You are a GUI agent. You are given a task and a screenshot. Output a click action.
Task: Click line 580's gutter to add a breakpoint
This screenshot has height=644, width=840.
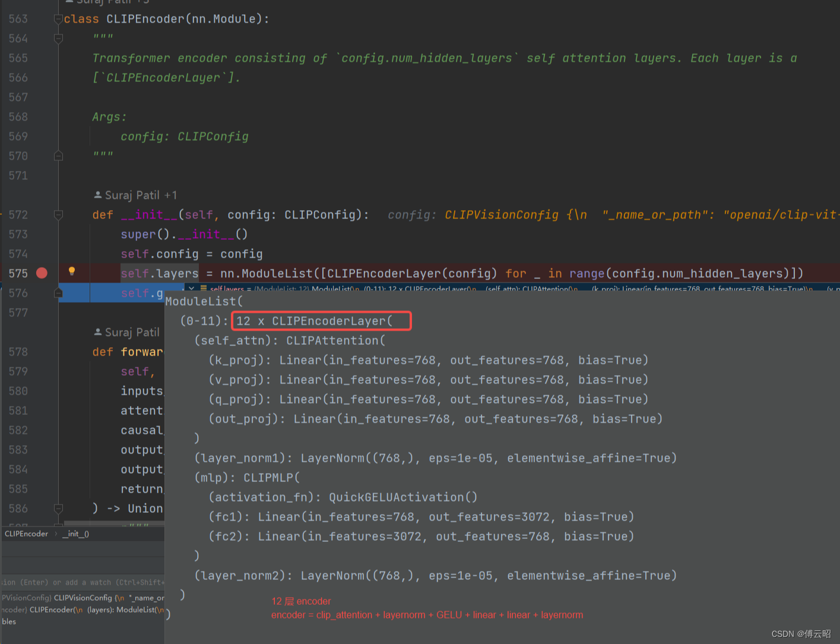pos(42,391)
